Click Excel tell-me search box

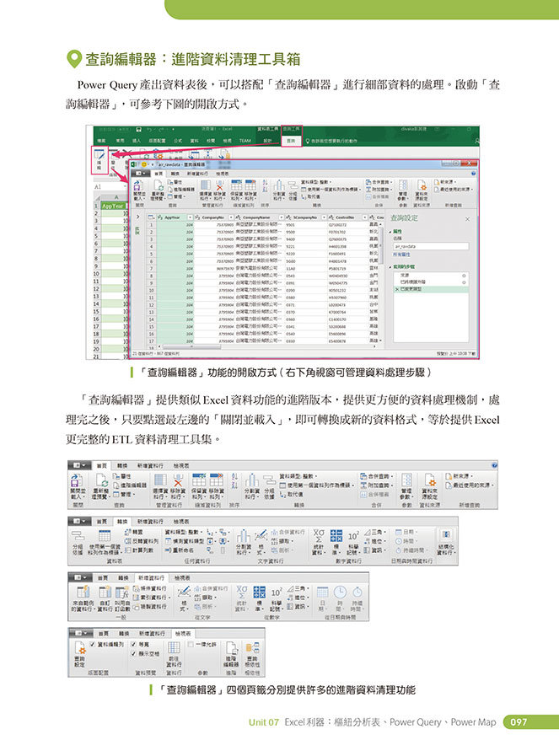(x=333, y=141)
